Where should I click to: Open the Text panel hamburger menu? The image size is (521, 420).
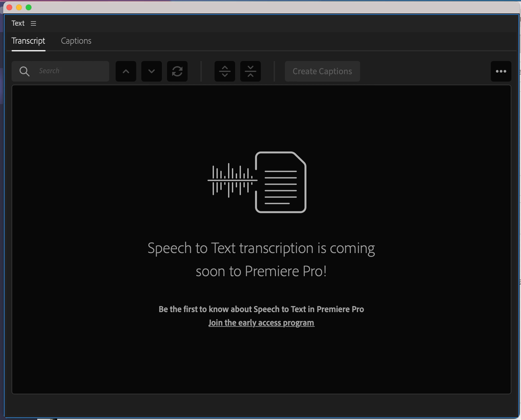tap(33, 23)
